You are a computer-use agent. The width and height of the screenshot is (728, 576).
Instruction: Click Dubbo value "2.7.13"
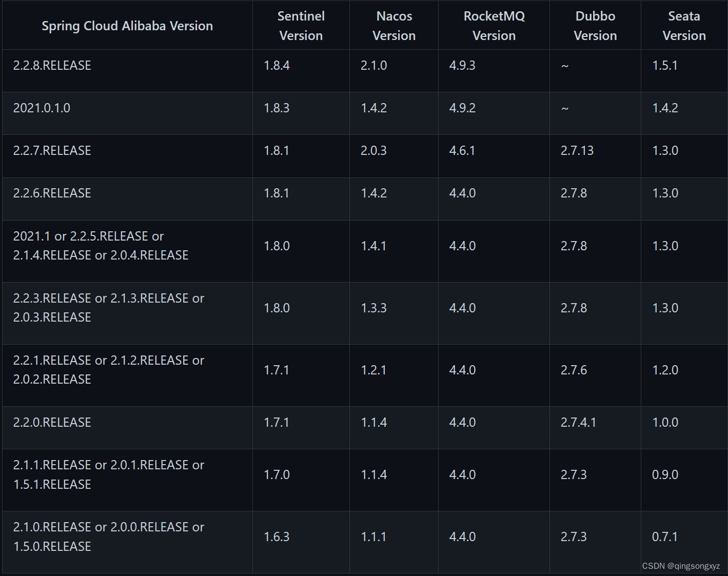click(x=577, y=151)
